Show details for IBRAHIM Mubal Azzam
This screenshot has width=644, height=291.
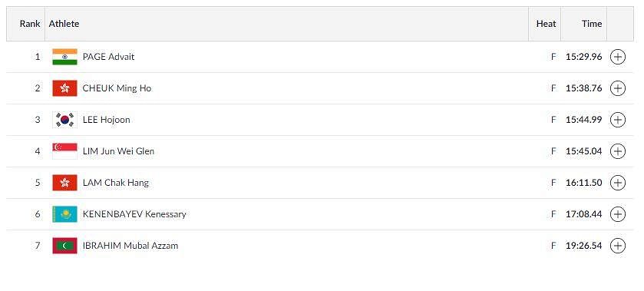(x=618, y=246)
